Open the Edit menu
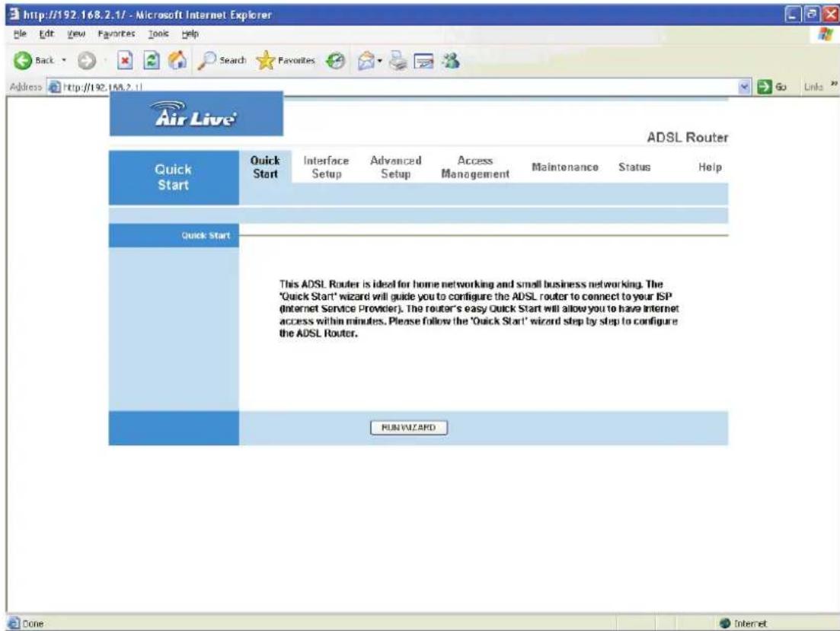 pyautogui.click(x=46, y=33)
